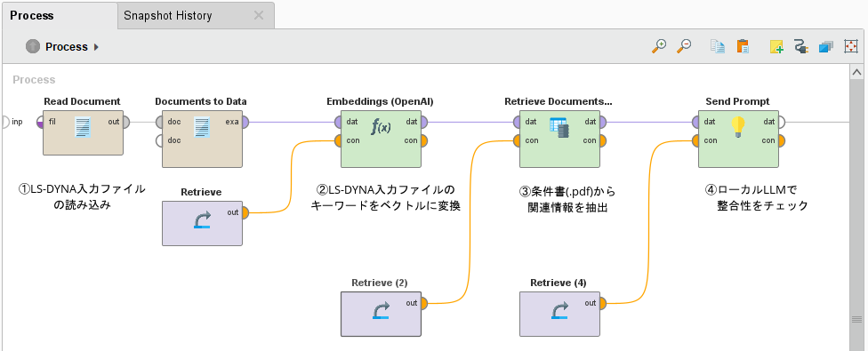
Task: Expand the Process breadcrumb arrow
Action: coord(96,47)
